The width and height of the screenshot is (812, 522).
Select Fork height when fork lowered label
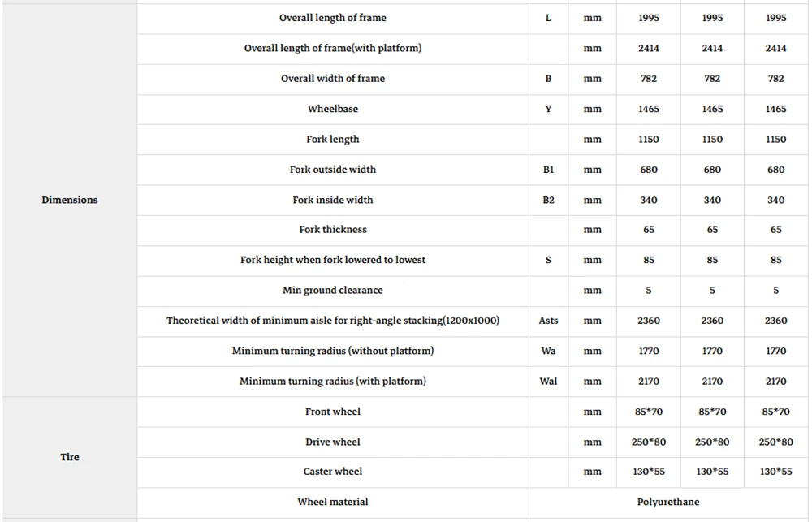point(332,260)
